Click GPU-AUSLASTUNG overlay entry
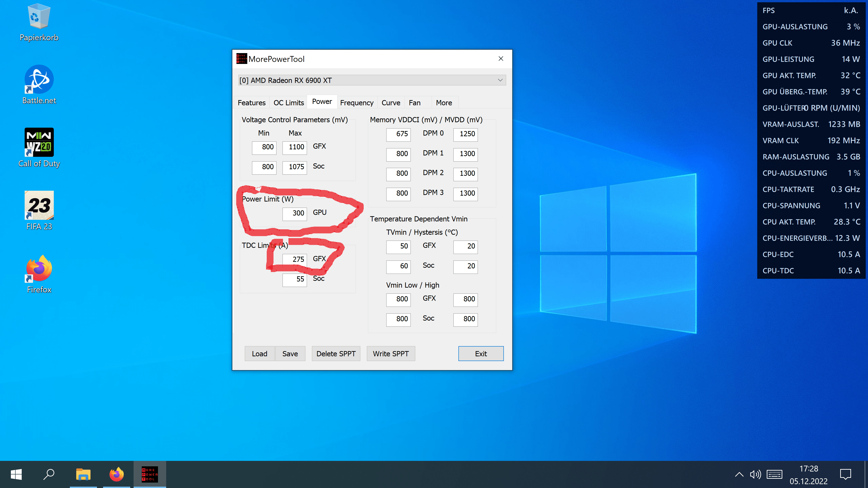 pos(811,27)
